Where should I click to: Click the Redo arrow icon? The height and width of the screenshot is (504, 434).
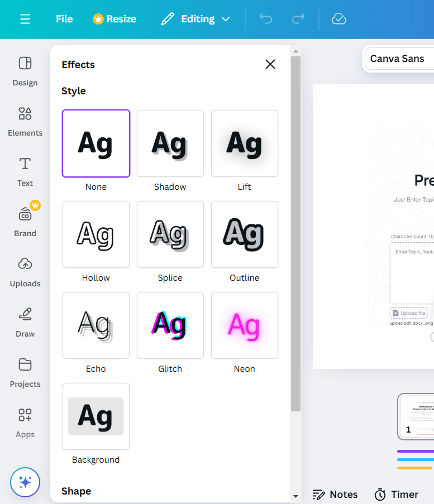[298, 19]
